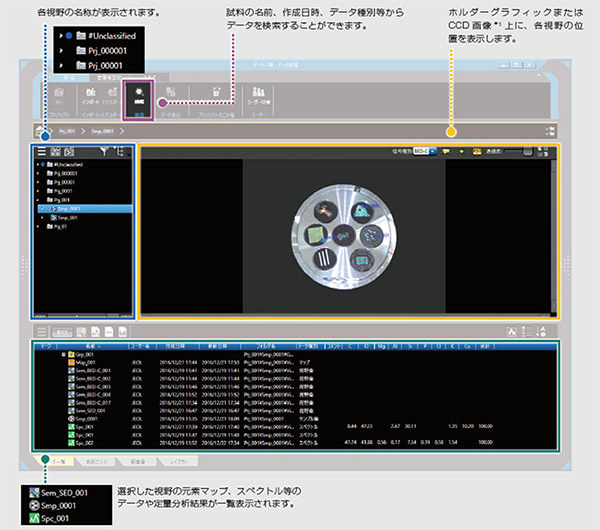Select the Sem_SED_001 row in data list
Image resolution: width=600 pixels, height=530 pixels.
(x=87, y=408)
